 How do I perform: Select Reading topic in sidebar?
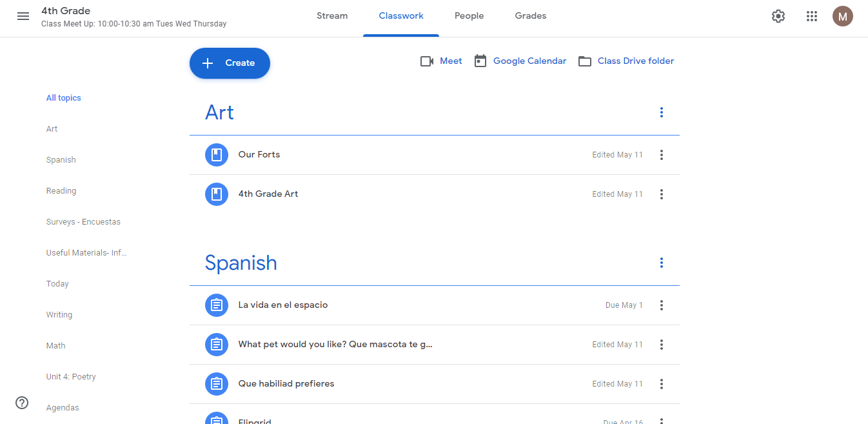(61, 191)
